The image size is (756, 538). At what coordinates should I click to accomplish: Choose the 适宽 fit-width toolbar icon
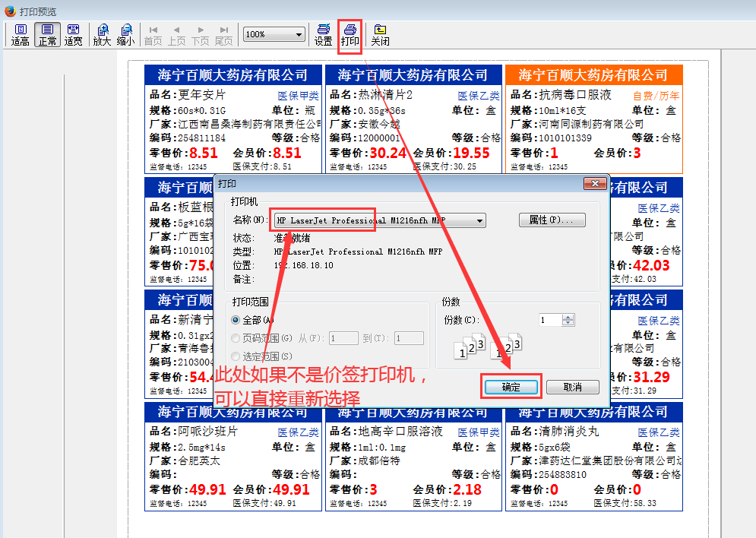click(73, 35)
